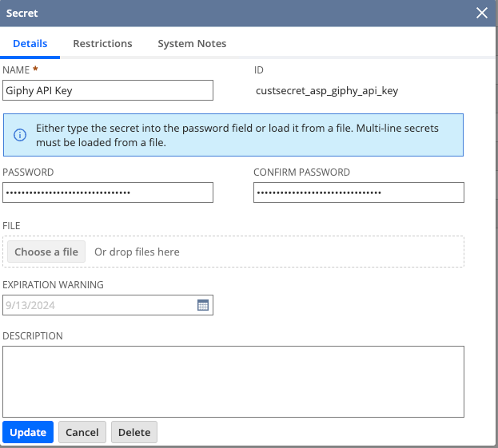Remove the secret with the Delete button
This screenshot has width=498, height=448.
(x=134, y=432)
